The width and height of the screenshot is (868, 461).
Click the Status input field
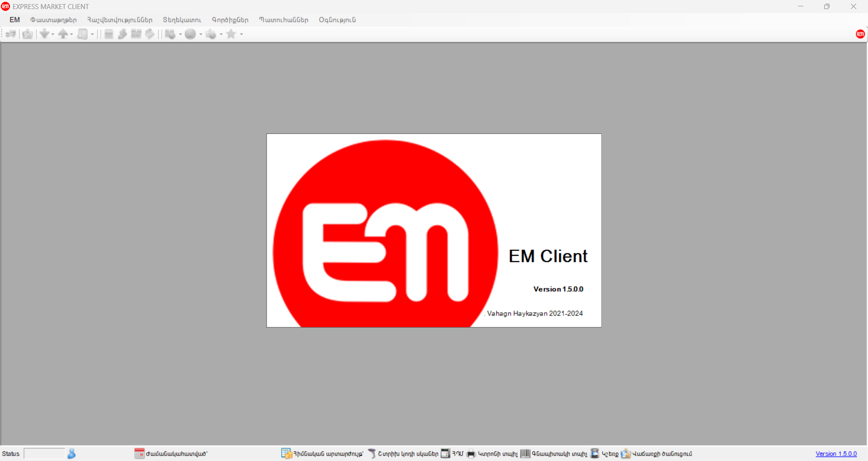pyautogui.click(x=44, y=453)
